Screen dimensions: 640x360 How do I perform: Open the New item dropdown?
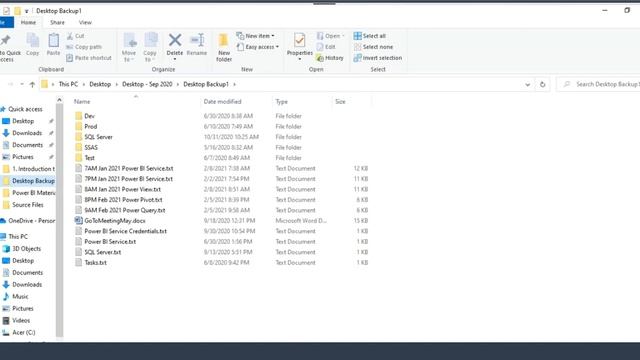point(256,36)
